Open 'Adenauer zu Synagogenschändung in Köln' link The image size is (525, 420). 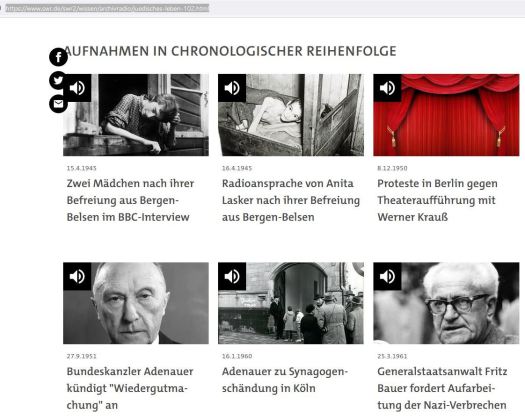click(x=285, y=380)
